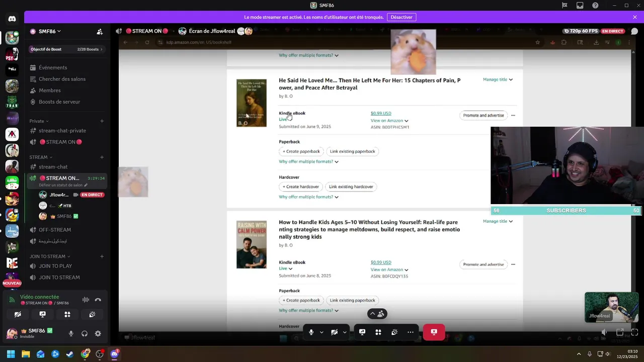Open Windows Start menu
The width and height of the screenshot is (644, 362).
[x=11, y=354]
